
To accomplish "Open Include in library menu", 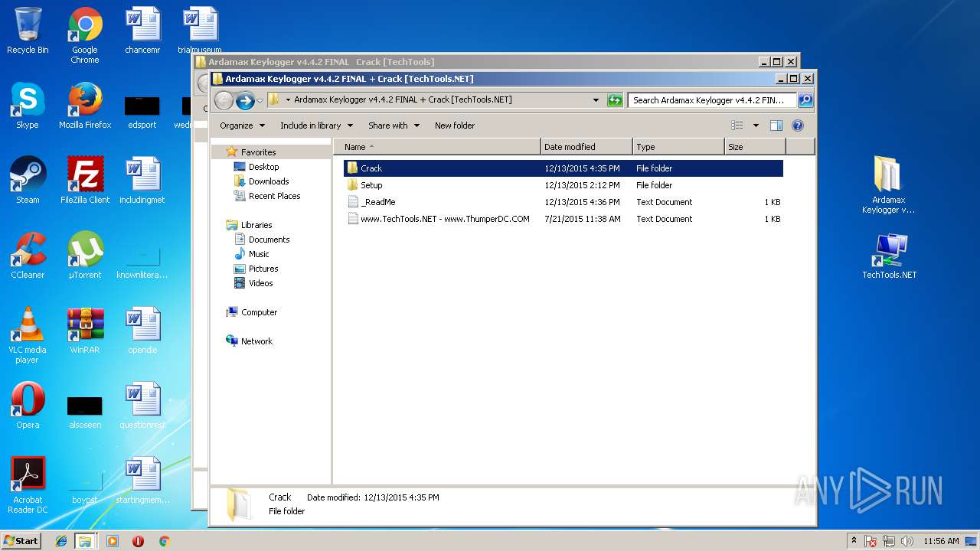I will 316,126.
